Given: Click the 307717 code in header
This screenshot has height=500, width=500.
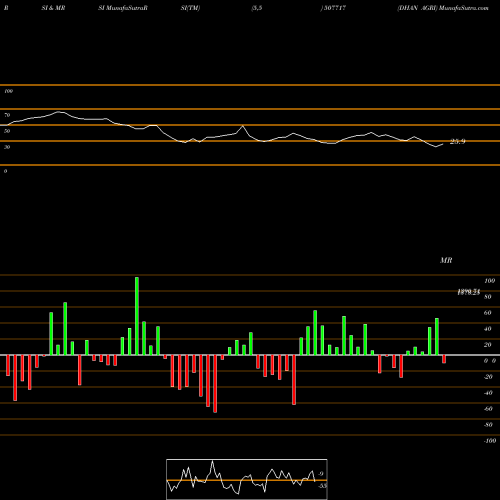Looking at the screenshot, I should click(x=335, y=8).
